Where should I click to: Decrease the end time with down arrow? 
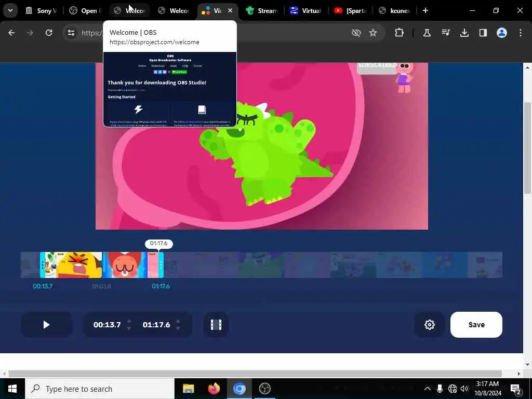[178, 328]
